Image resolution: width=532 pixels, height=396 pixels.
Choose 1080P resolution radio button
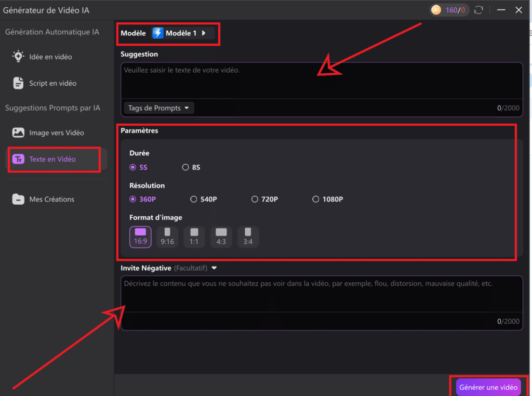[315, 199]
